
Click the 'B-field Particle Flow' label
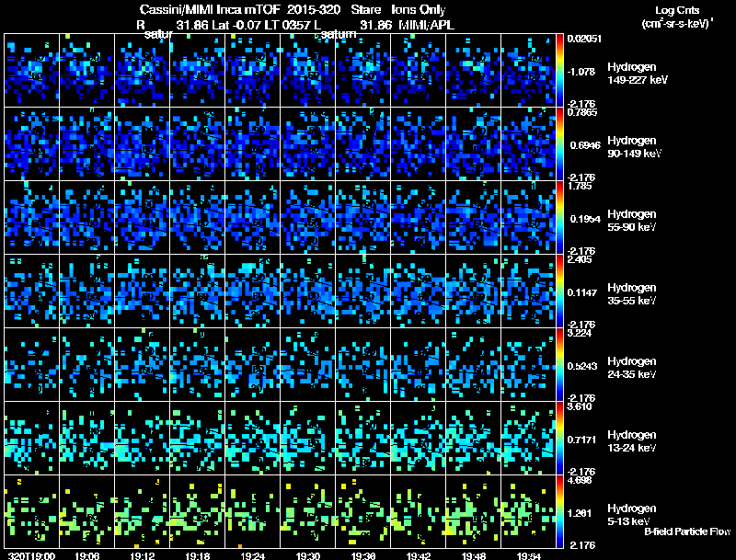coord(687,531)
